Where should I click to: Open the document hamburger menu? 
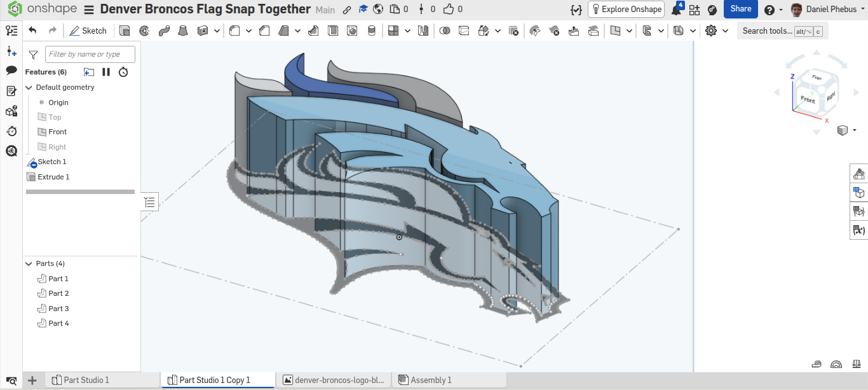click(89, 10)
